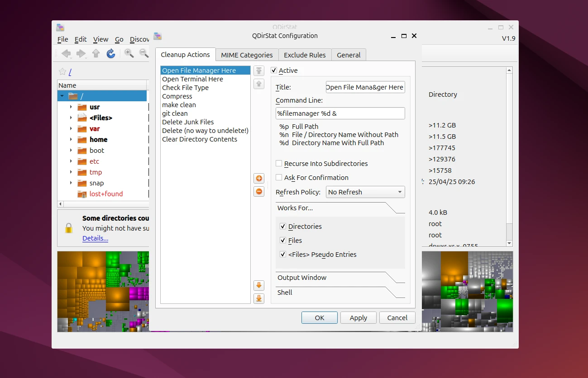
Task: Click the bookmark star icon beside root path
Action: click(x=62, y=72)
